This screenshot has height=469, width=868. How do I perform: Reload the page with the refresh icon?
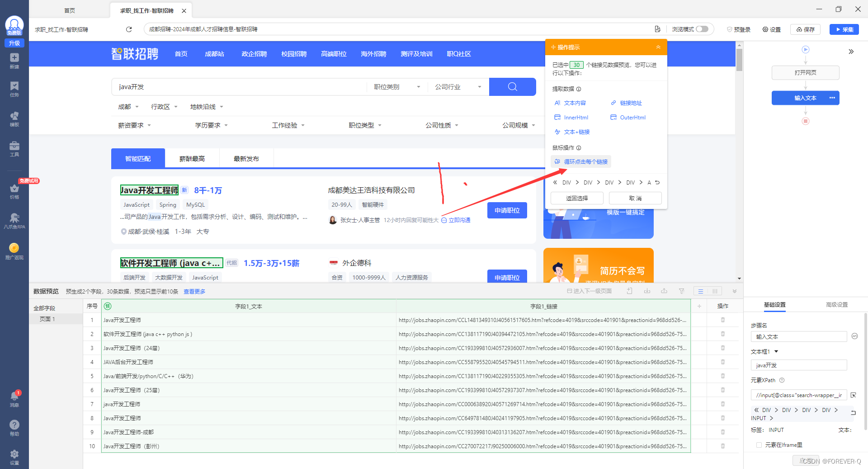129,29
